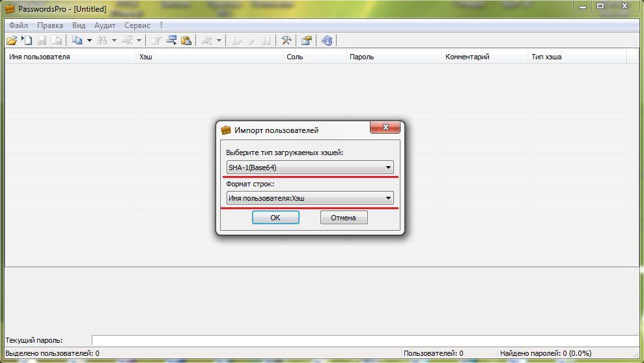Click the Пользователей: 0 status text
The image size is (644, 363).
click(433, 353)
